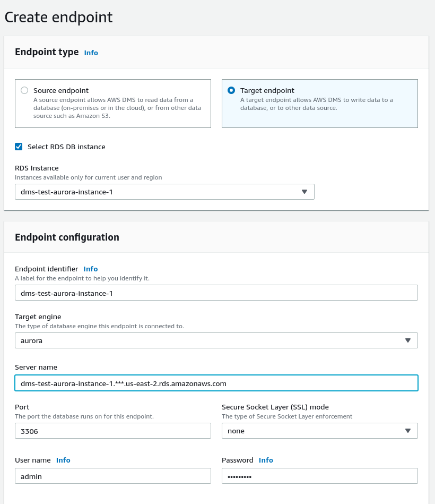Focus the Password input field
Screen dimensions: 435x504
(320, 476)
